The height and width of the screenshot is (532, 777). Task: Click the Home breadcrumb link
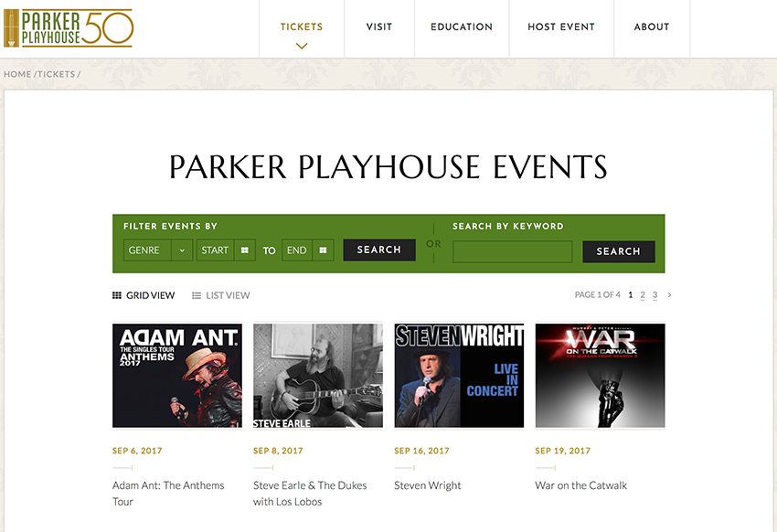coord(17,74)
